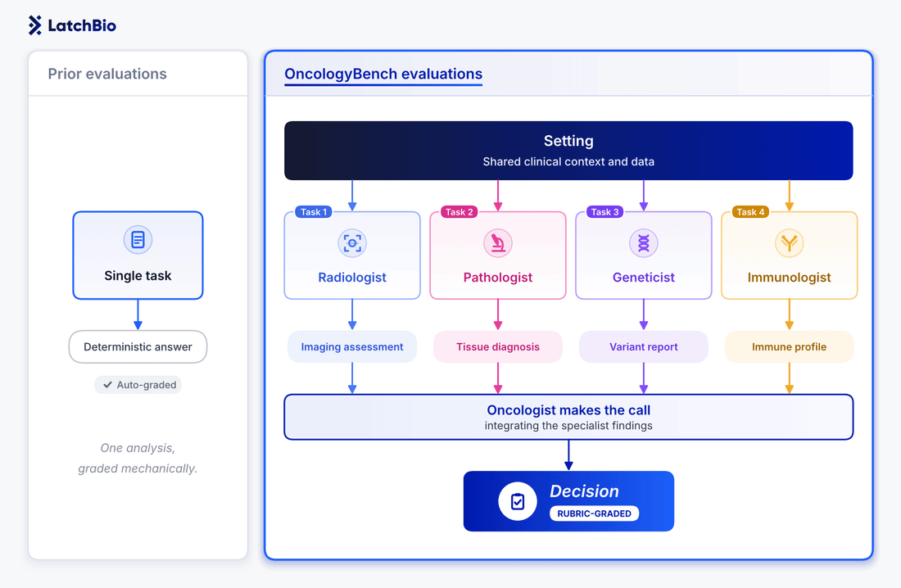Click the Decision clipboard check icon

point(518,501)
